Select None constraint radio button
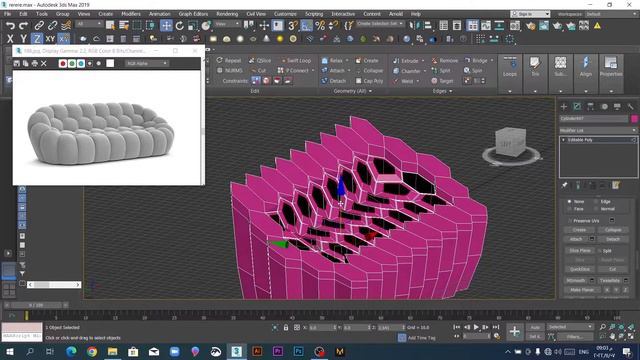This screenshot has width=640, height=360. click(x=569, y=202)
